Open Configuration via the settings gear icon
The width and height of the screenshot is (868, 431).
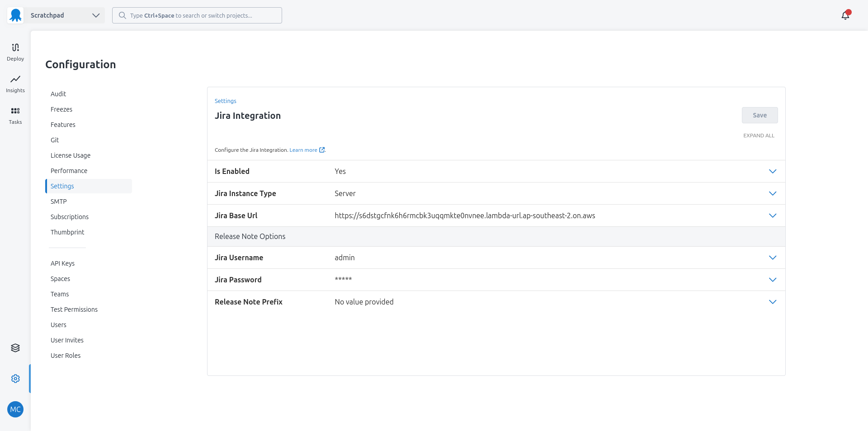[15, 379]
